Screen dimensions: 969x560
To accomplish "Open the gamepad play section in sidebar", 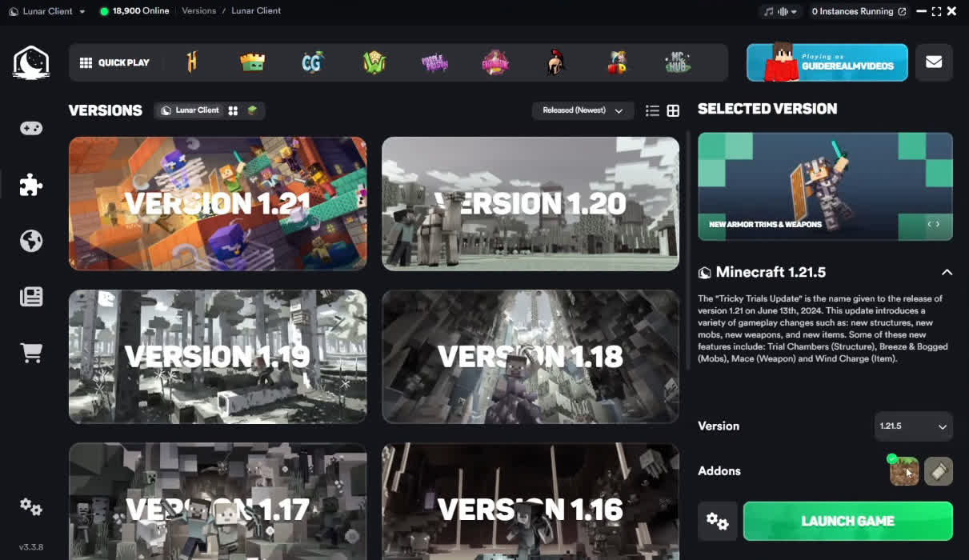I will click(x=31, y=129).
